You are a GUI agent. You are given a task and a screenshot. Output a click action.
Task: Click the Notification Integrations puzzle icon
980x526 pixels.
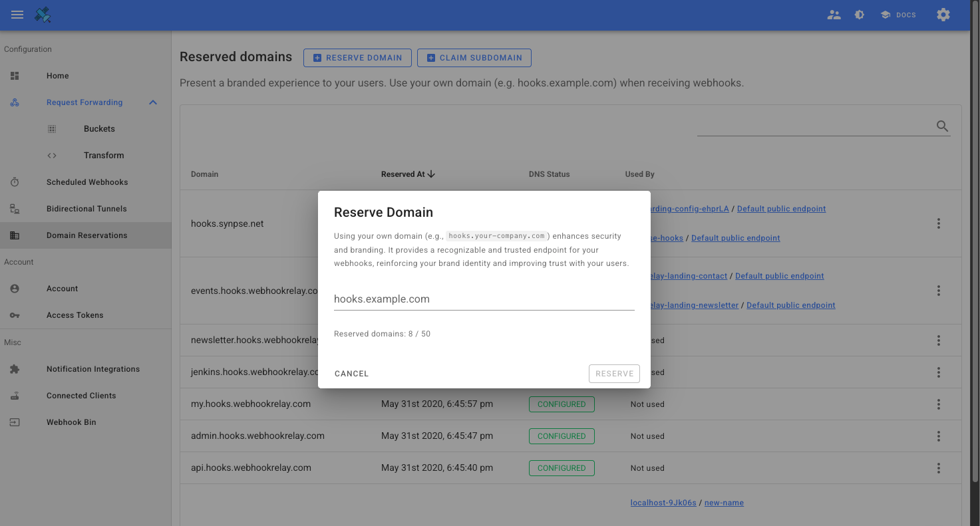tap(14, 368)
